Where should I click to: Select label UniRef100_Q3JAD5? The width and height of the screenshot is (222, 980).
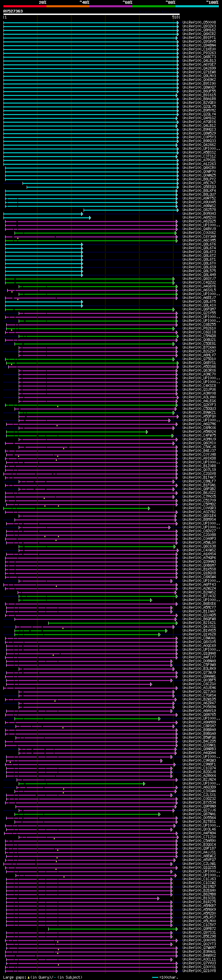199,615
